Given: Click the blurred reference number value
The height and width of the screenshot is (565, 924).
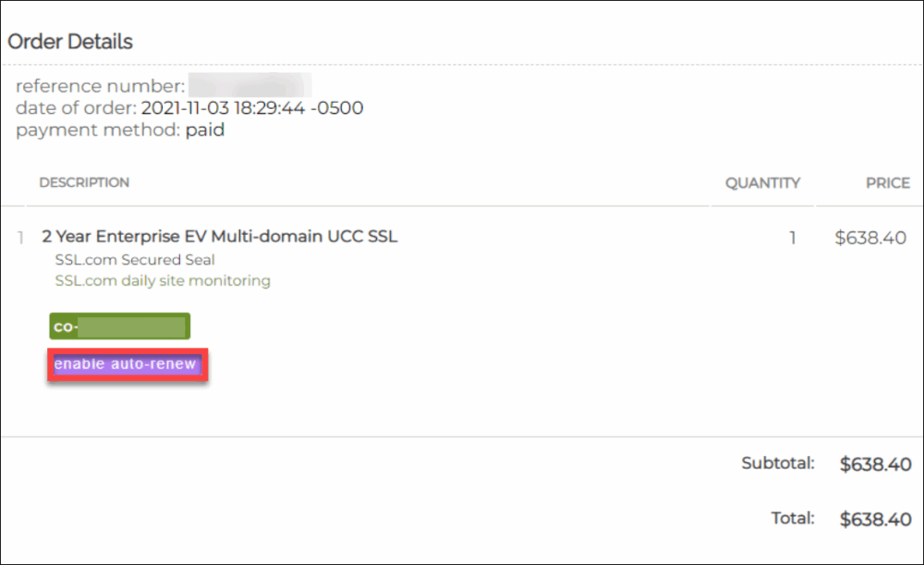Looking at the screenshot, I should pyautogui.click(x=249, y=86).
